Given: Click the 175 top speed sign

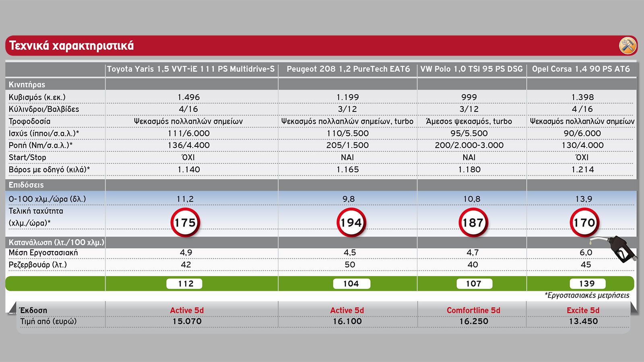Looking at the screenshot, I should click(185, 222).
